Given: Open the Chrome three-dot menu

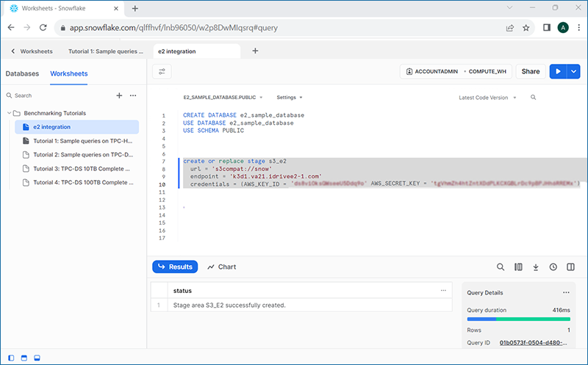Looking at the screenshot, I should coord(579,27).
